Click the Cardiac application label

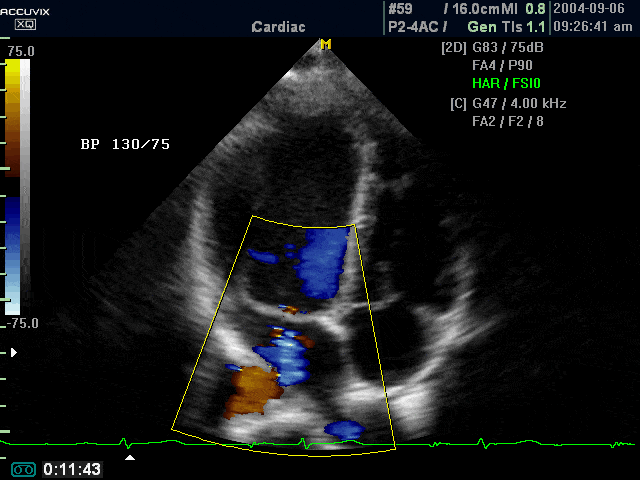pyautogui.click(x=278, y=27)
